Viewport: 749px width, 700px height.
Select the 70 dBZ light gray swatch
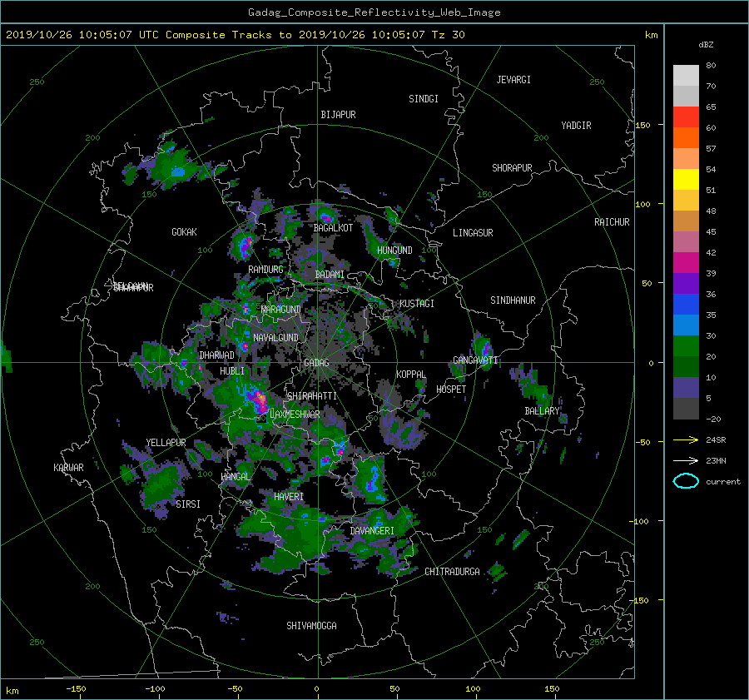click(686, 76)
